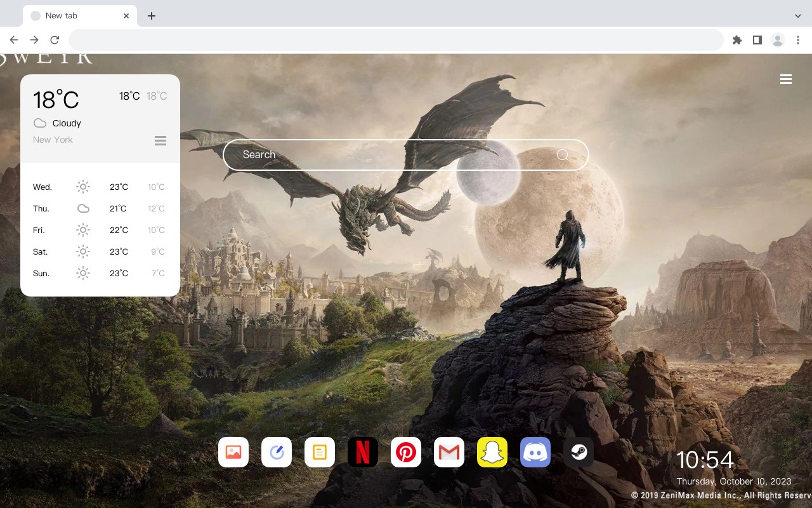The height and width of the screenshot is (508, 812).
Task: Select the Sat. forecast row label
Action: 41,252
